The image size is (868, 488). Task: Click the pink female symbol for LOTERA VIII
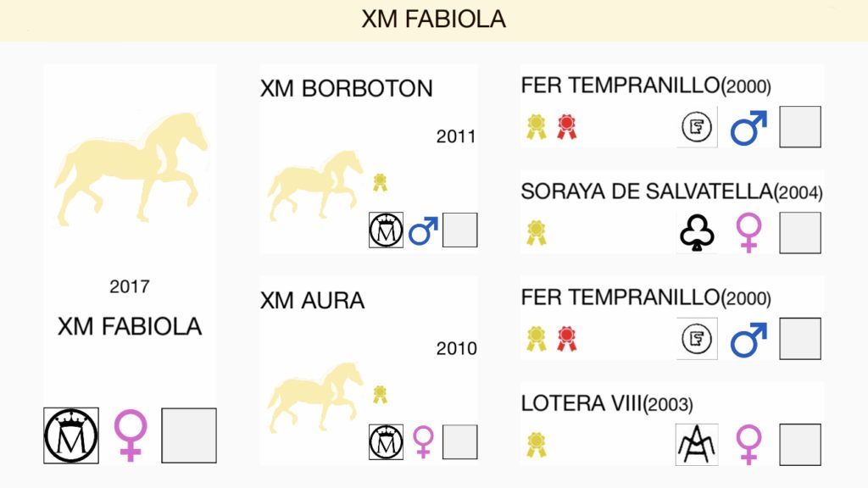point(749,444)
